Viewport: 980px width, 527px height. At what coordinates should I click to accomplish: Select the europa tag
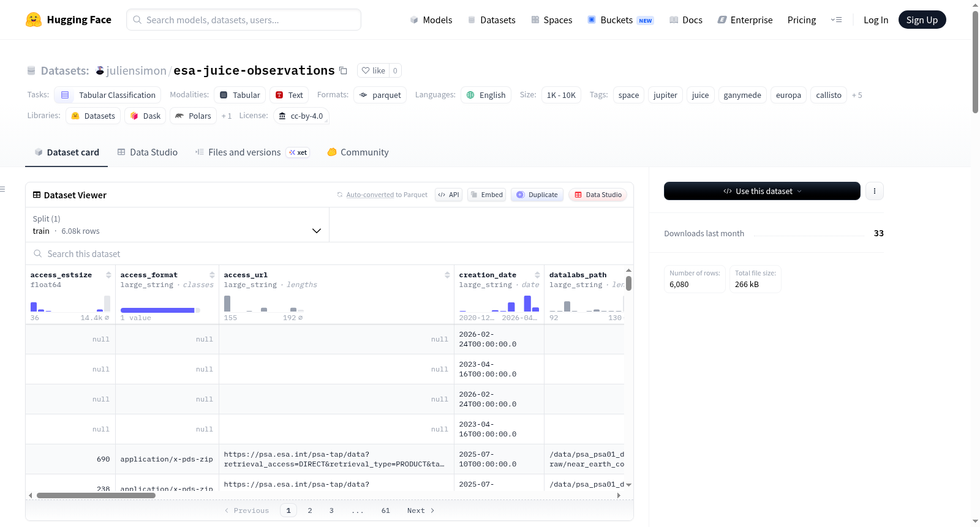788,95
